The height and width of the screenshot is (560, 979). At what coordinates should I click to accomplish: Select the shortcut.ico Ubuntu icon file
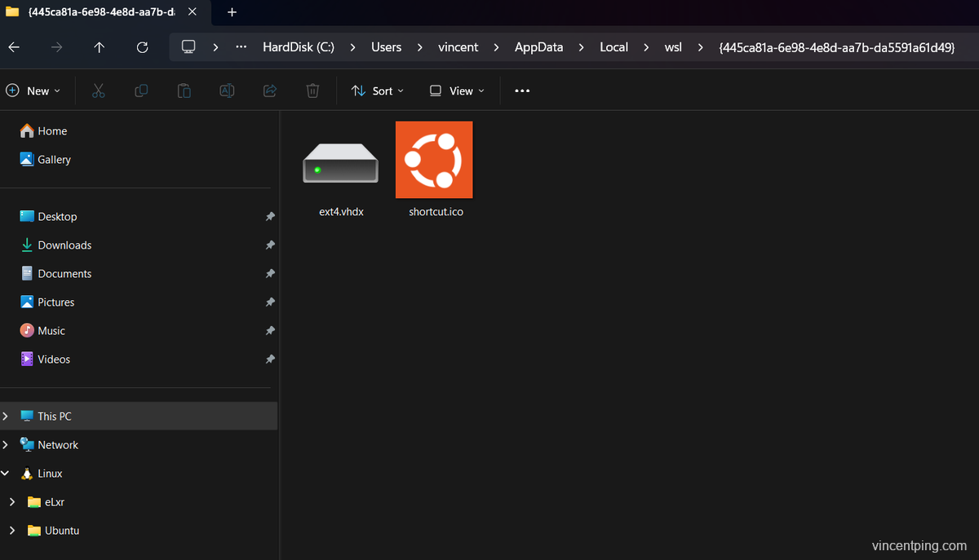[x=435, y=170]
